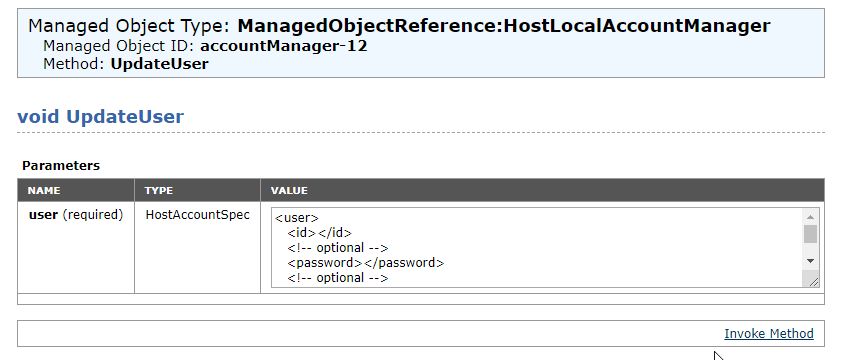Click the VALUE column header
The width and height of the screenshot is (842, 360).
(x=542, y=190)
